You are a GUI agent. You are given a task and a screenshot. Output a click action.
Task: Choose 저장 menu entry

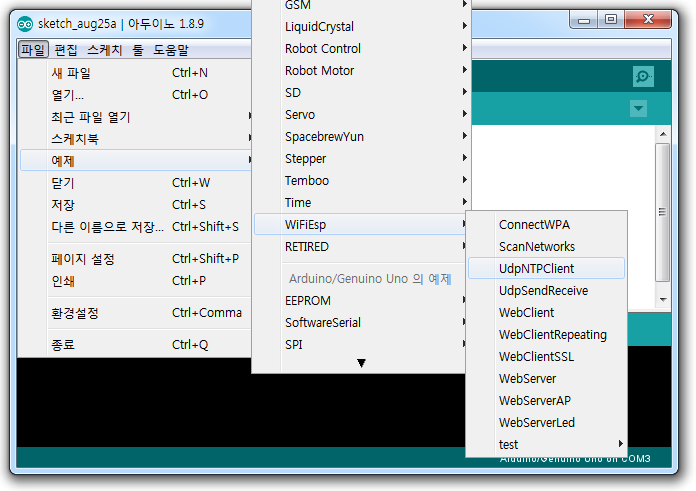(136, 205)
